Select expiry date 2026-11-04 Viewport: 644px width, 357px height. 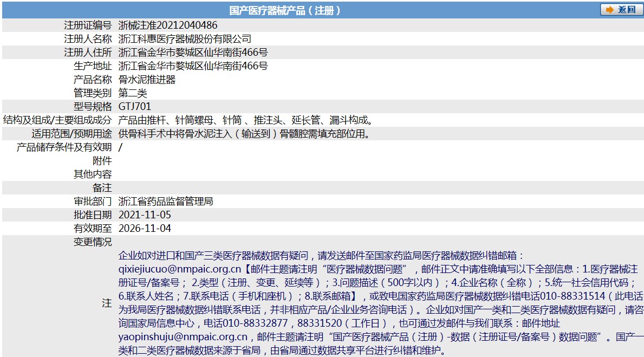[x=145, y=229]
